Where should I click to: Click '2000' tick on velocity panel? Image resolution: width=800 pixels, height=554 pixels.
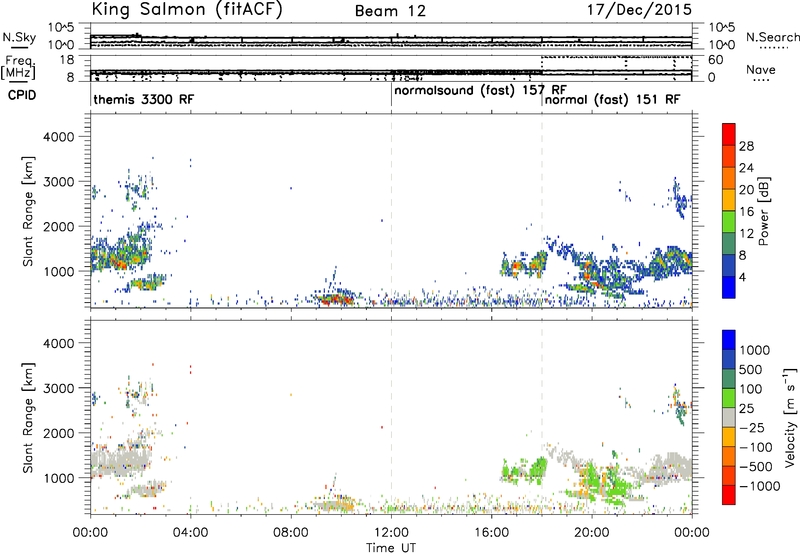click(58, 433)
